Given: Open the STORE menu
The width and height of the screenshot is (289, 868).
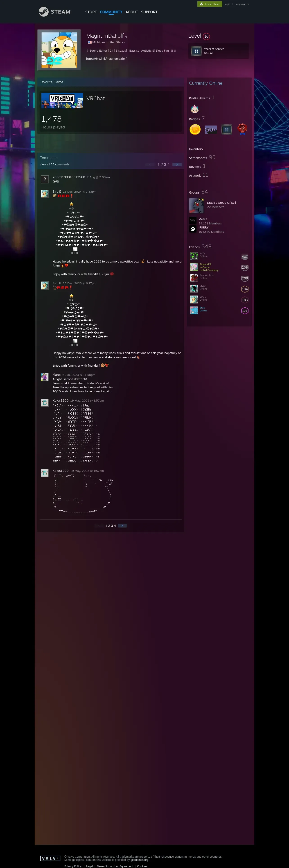Looking at the screenshot, I should click(91, 12).
